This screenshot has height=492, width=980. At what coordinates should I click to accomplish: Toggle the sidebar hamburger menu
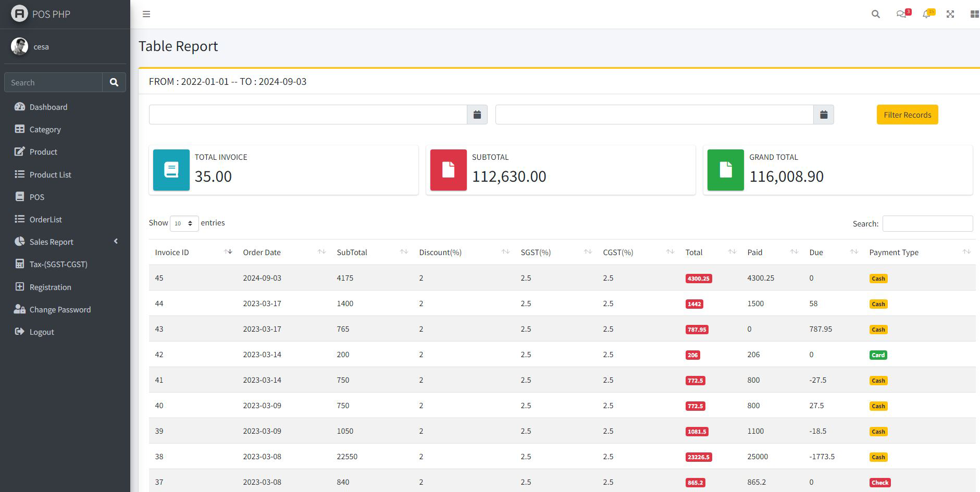coord(146,14)
